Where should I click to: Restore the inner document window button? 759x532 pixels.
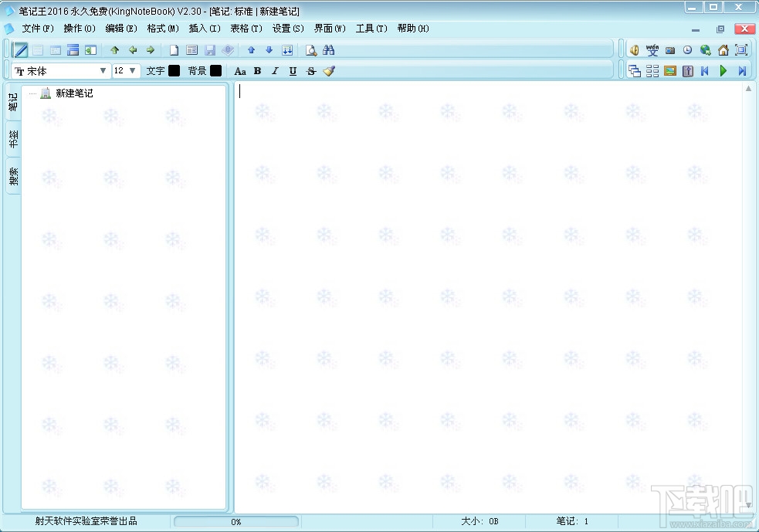(x=720, y=29)
